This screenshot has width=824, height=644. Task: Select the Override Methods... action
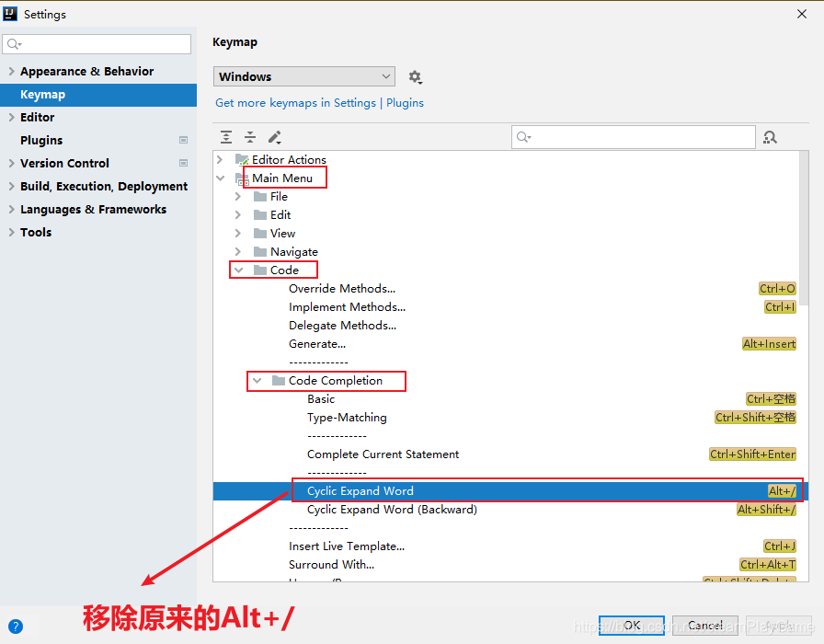tap(342, 289)
